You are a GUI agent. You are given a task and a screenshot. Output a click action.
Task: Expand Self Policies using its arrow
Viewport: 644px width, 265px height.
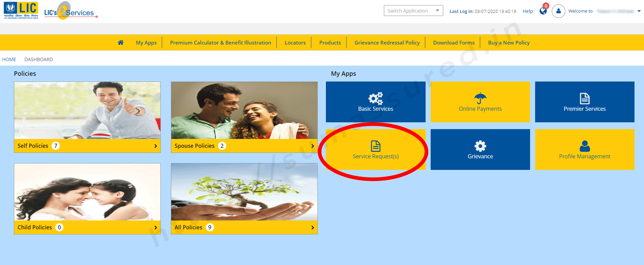(156, 146)
